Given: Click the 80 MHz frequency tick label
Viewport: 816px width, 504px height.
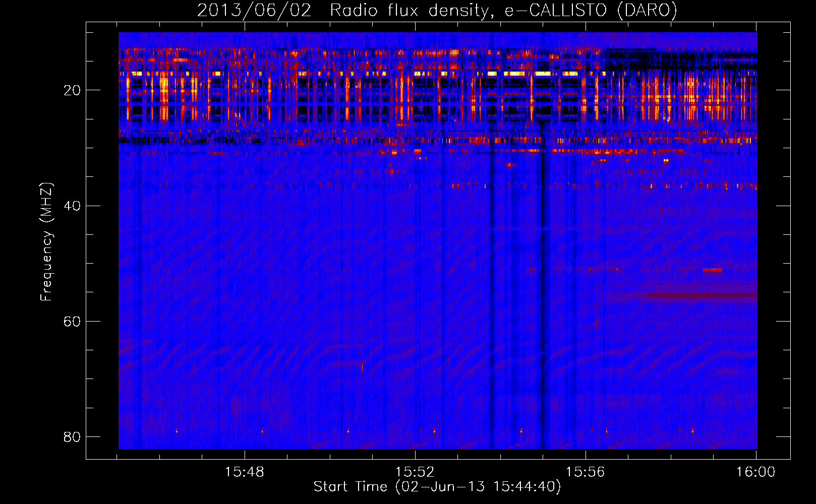Looking at the screenshot, I should tap(72, 437).
